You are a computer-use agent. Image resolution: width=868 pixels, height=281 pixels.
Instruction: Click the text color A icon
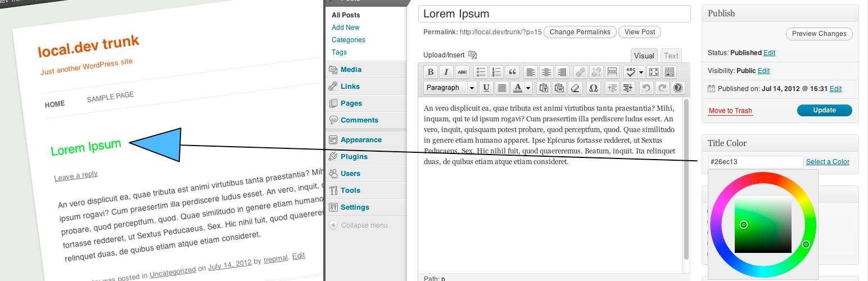tap(518, 88)
